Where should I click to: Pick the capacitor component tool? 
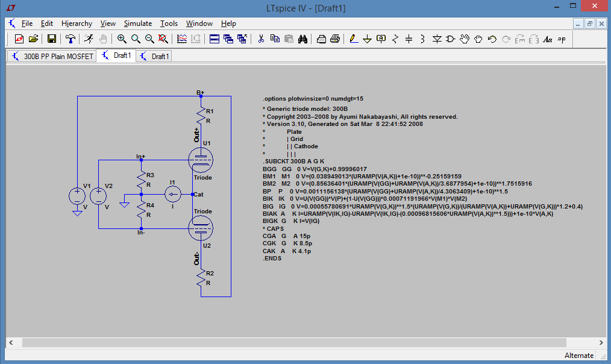tap(409, 39)
